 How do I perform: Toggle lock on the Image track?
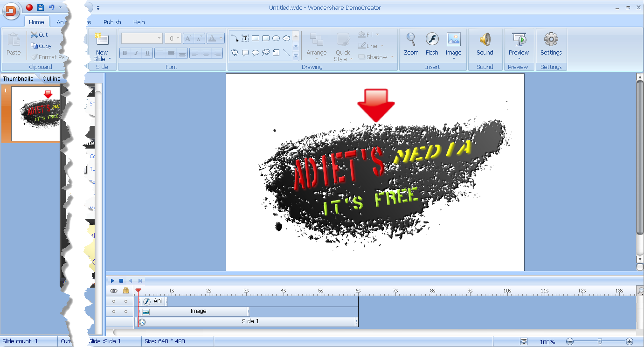[x=126, y=312]
